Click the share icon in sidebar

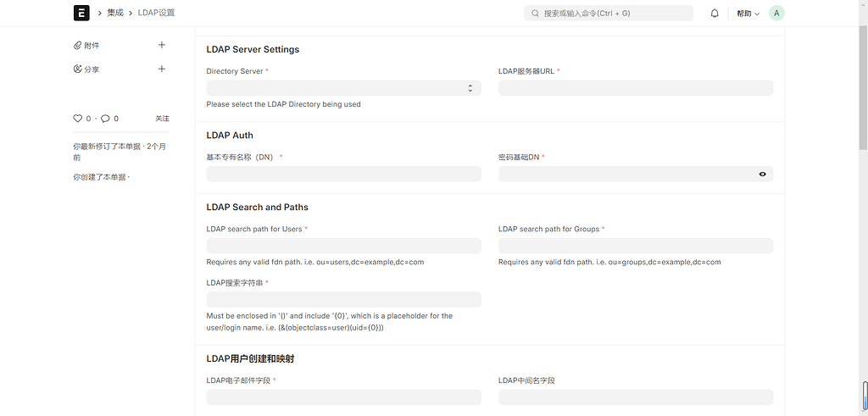coord(77,69)
